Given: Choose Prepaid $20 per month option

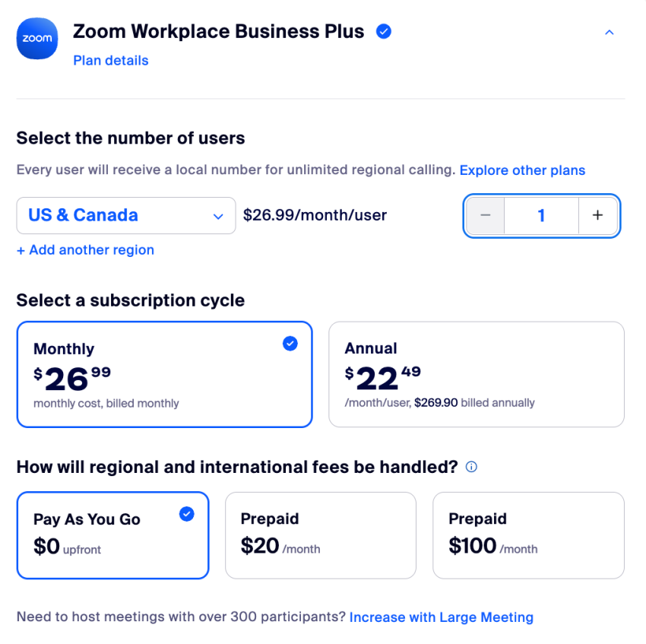Looking at the screenshot, I should point(321,535).
